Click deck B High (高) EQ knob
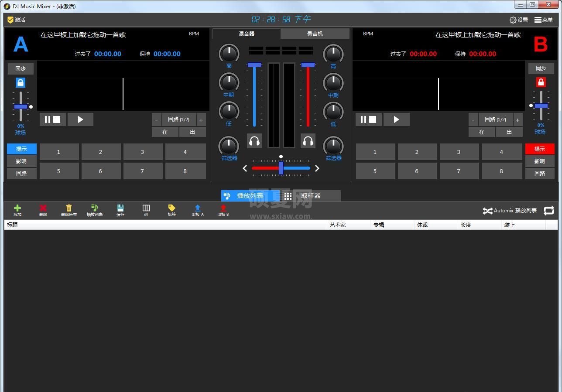Screen dimensions: 562x392 point(333,53)
